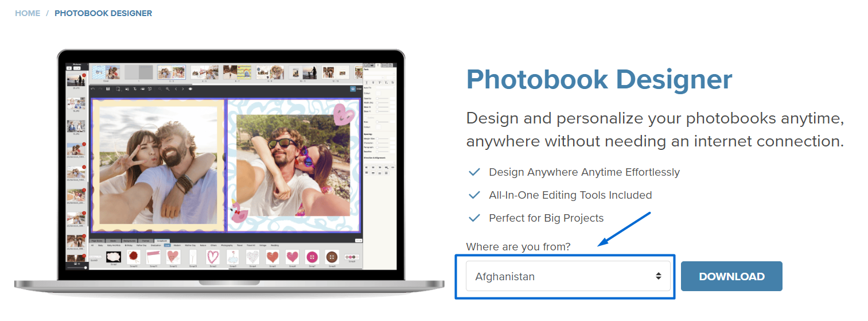Select the Love scrapbook category
The height and width of the screenshot is (321, 868).
(x=167, y=245)
